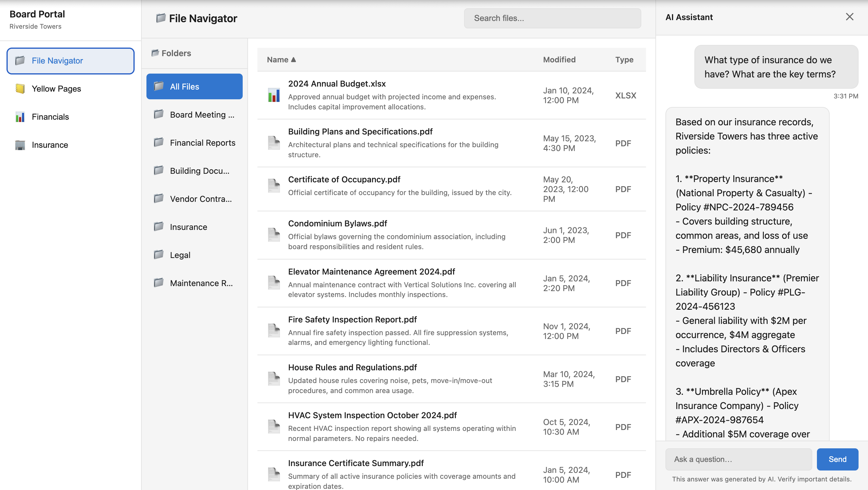Open Building Plans and Specifications.pdf
Image resolution: width=868 pixels, height=490 pixels.
360,132
